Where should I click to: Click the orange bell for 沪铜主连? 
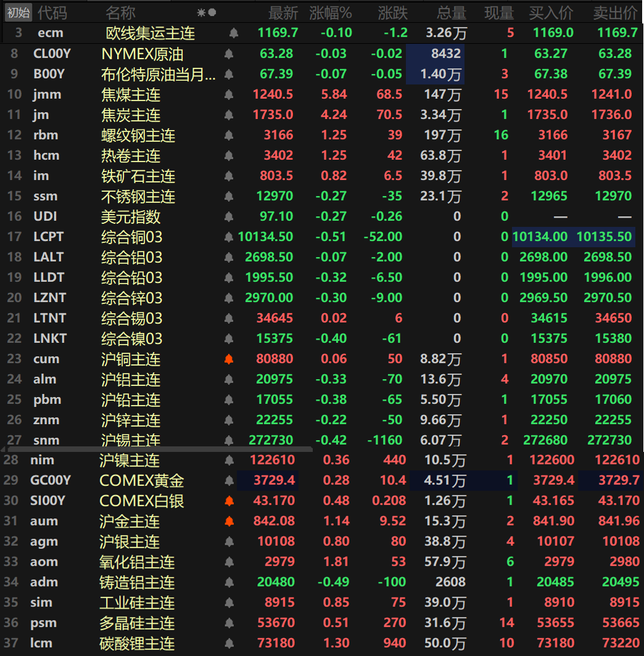click(x=229, y=359)
